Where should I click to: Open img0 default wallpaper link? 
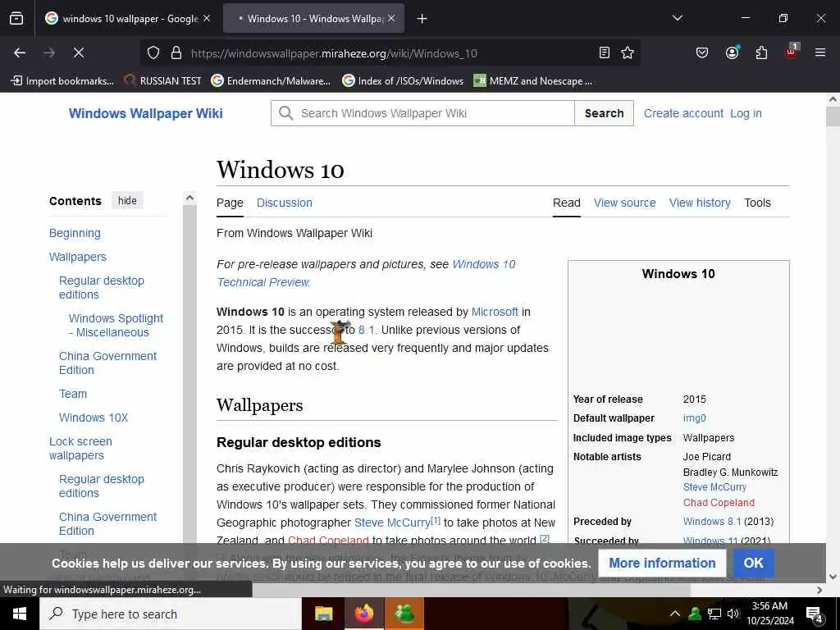[x=694, y=418]
